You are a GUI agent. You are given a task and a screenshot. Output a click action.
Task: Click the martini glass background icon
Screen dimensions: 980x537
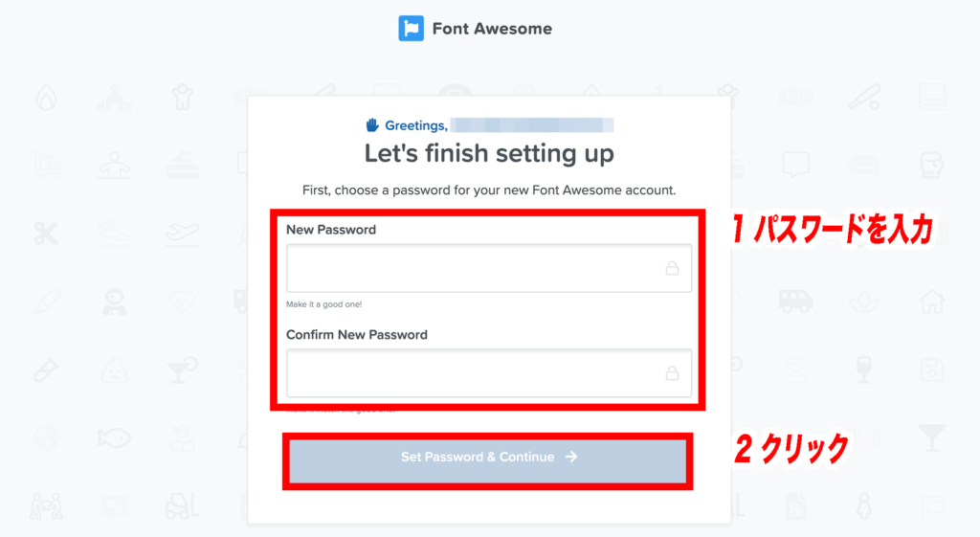coord(932,437)
